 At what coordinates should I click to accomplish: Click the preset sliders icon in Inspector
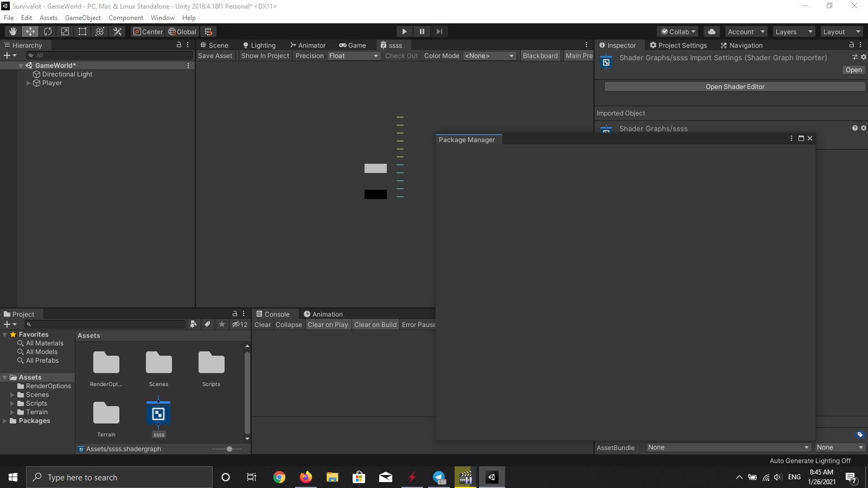pos(855,57)
